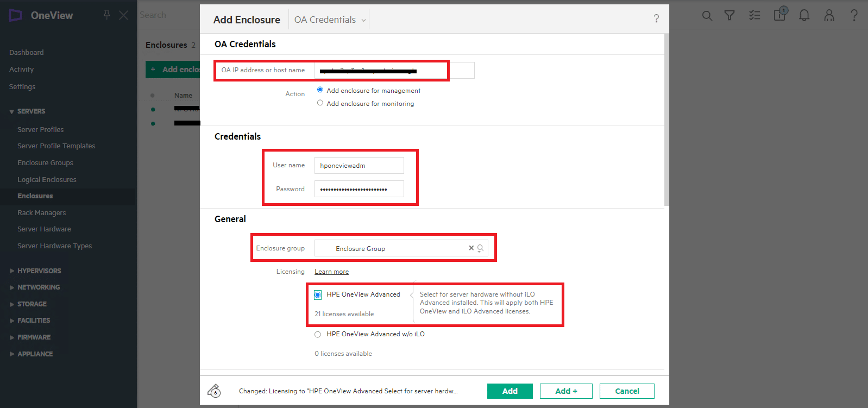Open Activity in main menu

[x=22, y=70]
